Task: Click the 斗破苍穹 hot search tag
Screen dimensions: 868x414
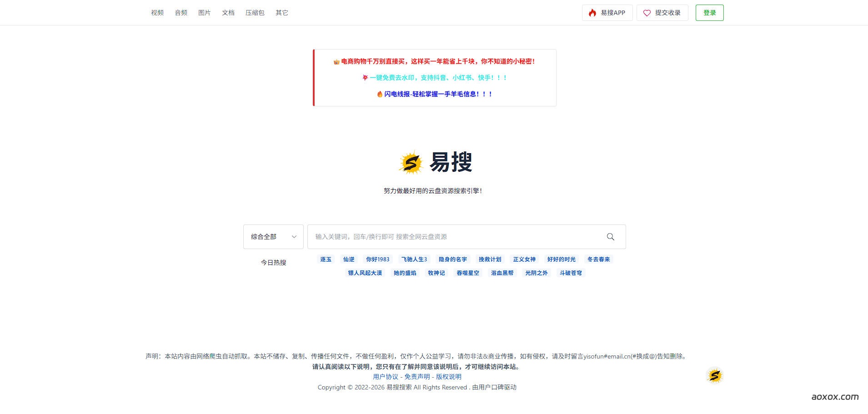Action: pyautogui.click(x=570, y=273)
